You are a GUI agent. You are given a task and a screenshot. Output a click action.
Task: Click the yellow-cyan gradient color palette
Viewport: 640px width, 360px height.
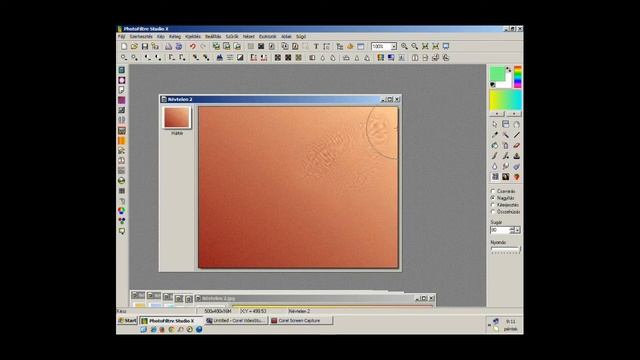[x=506, y=100]
